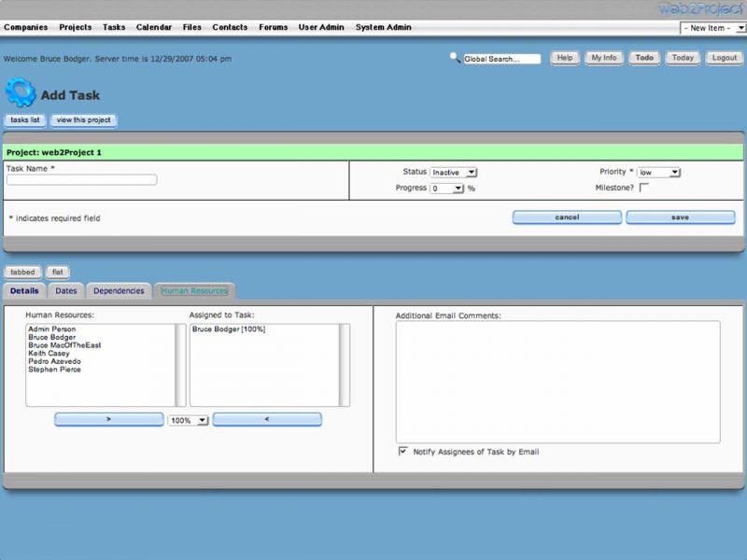Image resolution: width=747 pixels, height=560 pixels.
Task: Open the Priority dropdown set to low
Action: point(658,172)
